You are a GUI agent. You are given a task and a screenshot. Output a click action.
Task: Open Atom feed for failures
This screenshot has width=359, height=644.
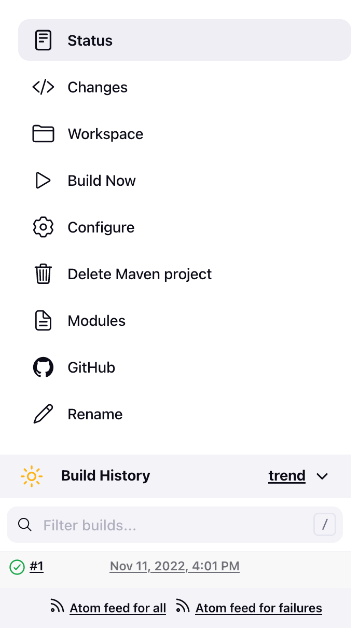click(258, 608)
